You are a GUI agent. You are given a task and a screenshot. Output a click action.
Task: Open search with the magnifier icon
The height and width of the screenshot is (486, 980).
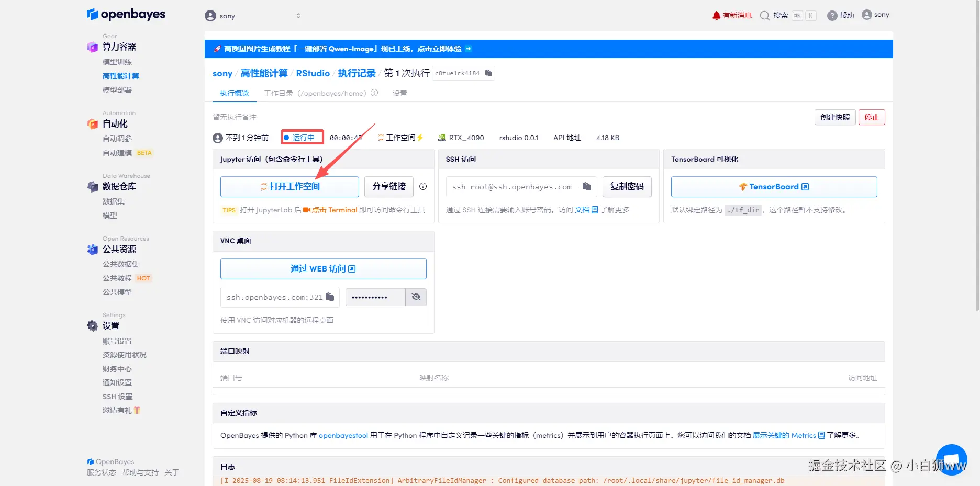764,16
